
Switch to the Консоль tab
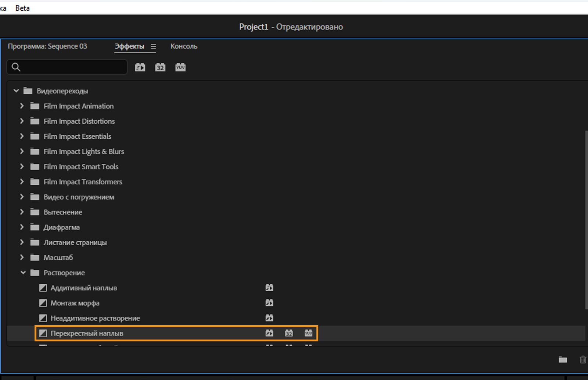(x=184, y=46)
